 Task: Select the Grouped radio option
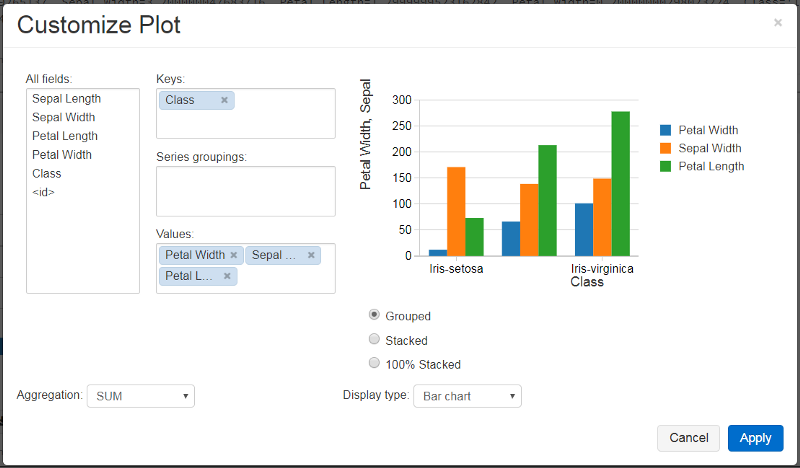(x=374, y=315)
